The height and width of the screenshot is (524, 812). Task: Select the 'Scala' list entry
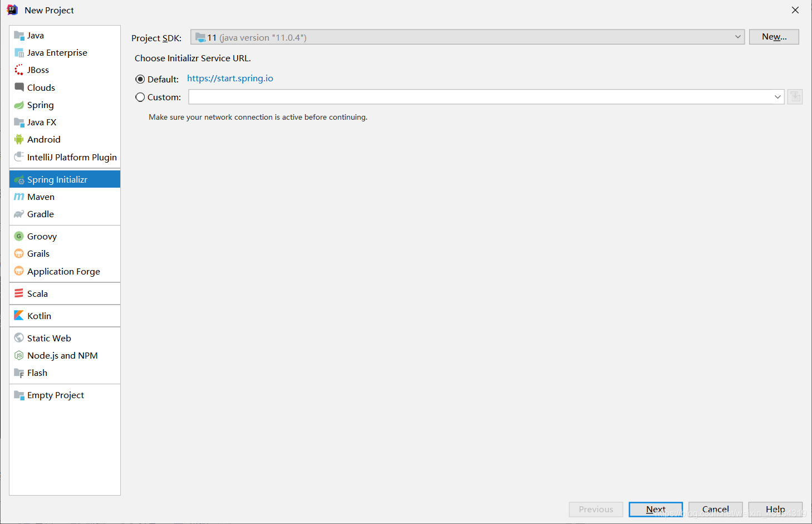(65, 293)
